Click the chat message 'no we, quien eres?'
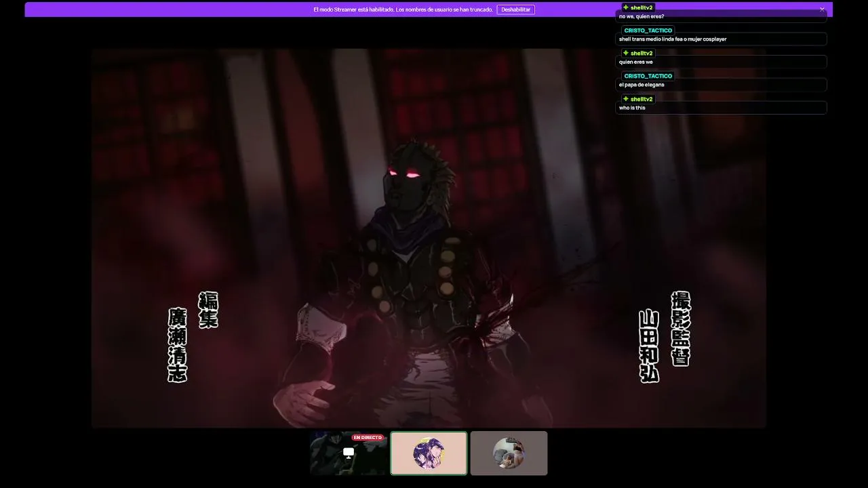 tap(642, 16)
